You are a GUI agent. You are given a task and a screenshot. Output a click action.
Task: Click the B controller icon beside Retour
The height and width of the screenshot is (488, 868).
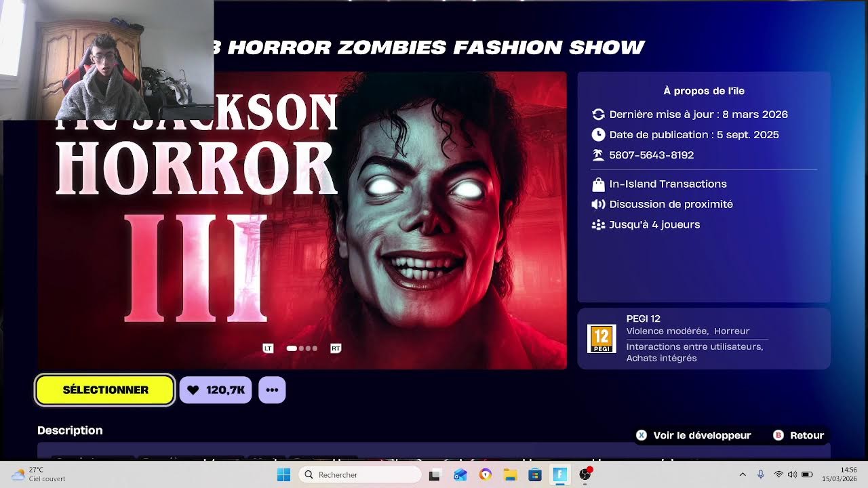click(778, 435)
